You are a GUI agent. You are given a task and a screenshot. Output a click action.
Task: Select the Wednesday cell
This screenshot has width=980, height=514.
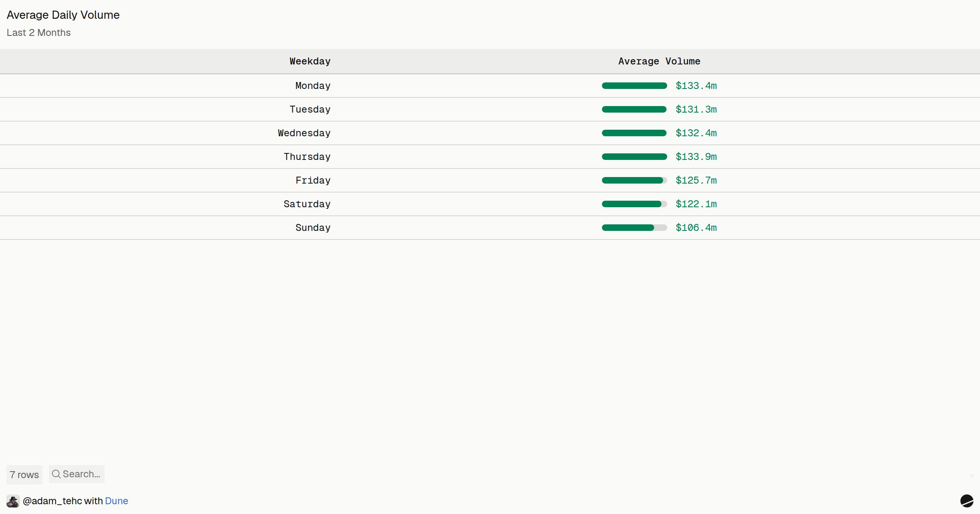[304, 133]
